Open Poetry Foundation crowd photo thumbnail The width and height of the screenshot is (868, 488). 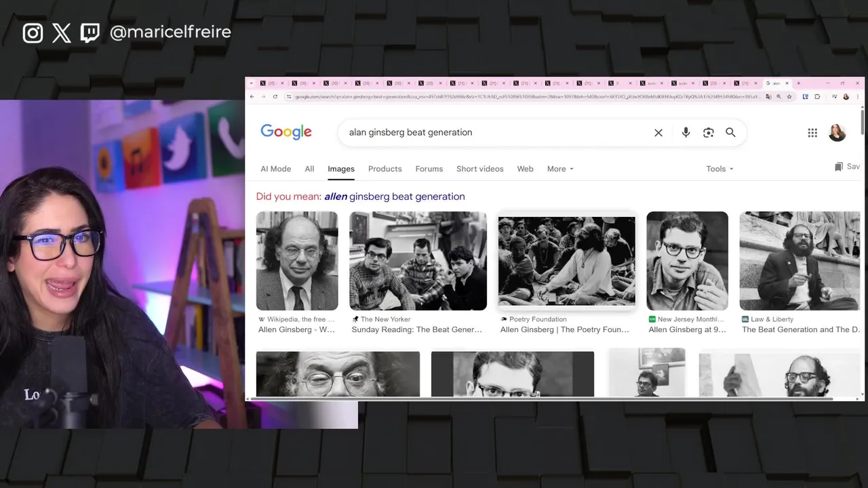click(567, 261)
